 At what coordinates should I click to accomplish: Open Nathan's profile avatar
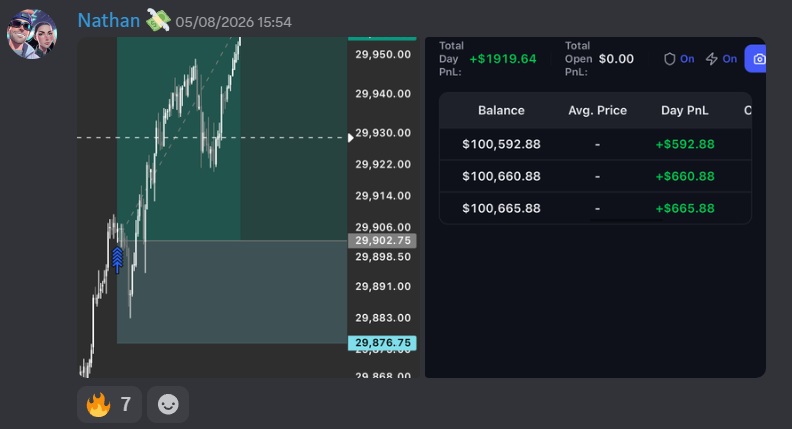point(32,34)
